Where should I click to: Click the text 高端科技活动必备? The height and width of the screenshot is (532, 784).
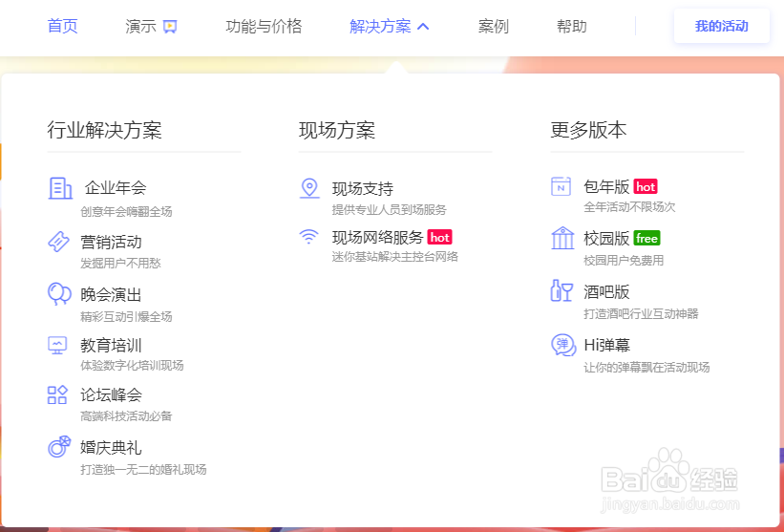(126, 416)
